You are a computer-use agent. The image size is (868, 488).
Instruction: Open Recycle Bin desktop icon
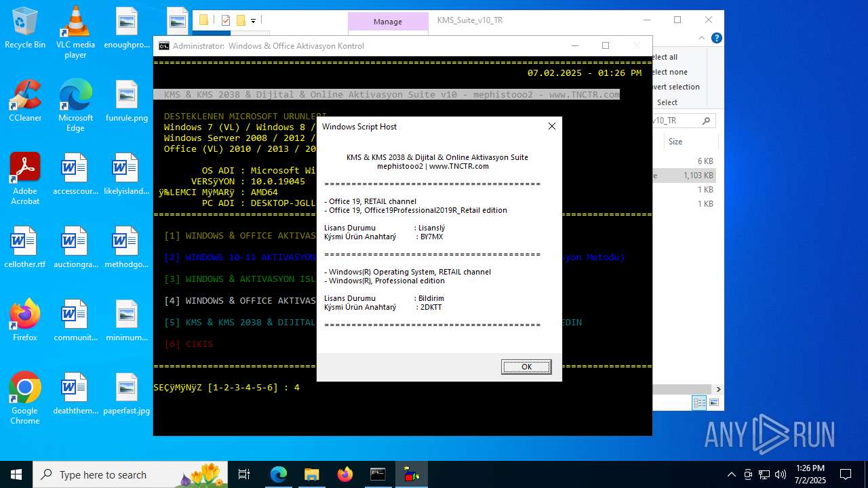click(25, 28)
